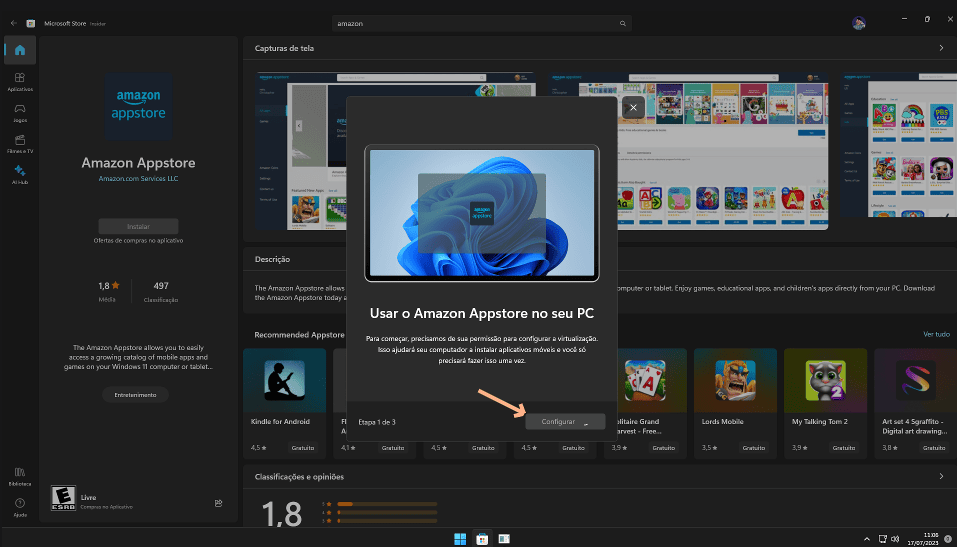The width and height of the screenshot is (957, 547).
Task: Click Ofertas de compras no aplicativo text
Action: [x=139, y=241]
